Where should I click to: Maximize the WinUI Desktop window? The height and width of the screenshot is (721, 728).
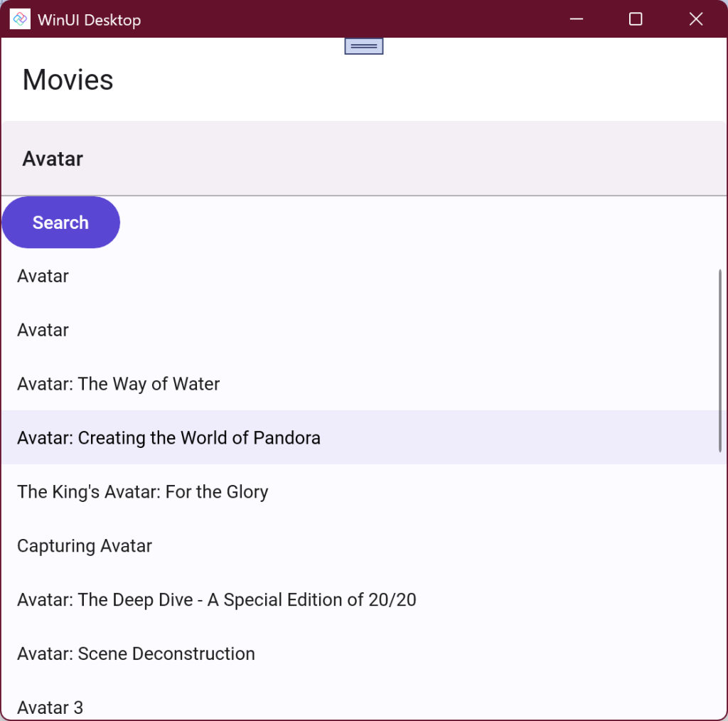(x=636, y=19)
